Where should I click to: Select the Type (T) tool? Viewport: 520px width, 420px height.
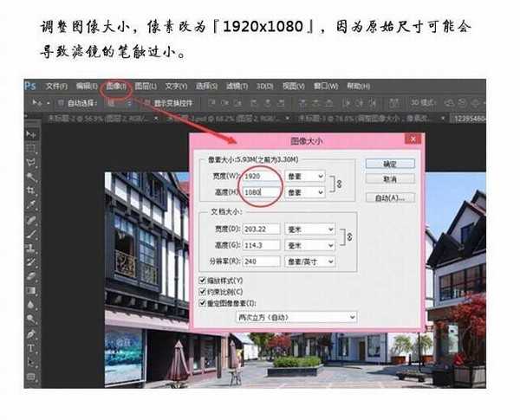tap(31, 348)
